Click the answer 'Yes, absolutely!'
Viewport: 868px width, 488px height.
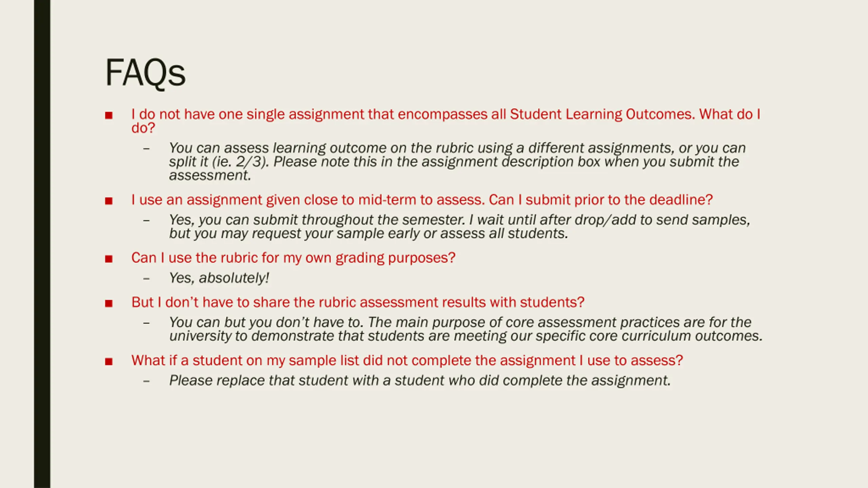pos(219,278)
